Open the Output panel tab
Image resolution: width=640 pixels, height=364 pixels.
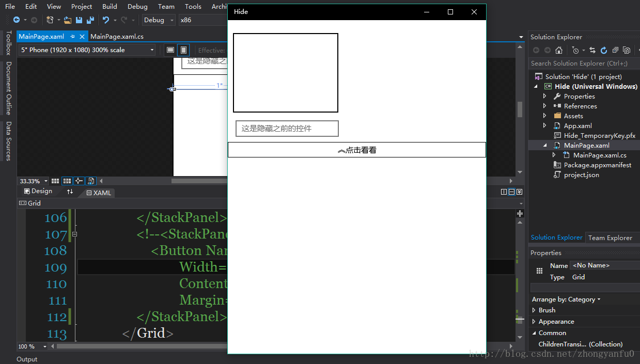[27, 359]
